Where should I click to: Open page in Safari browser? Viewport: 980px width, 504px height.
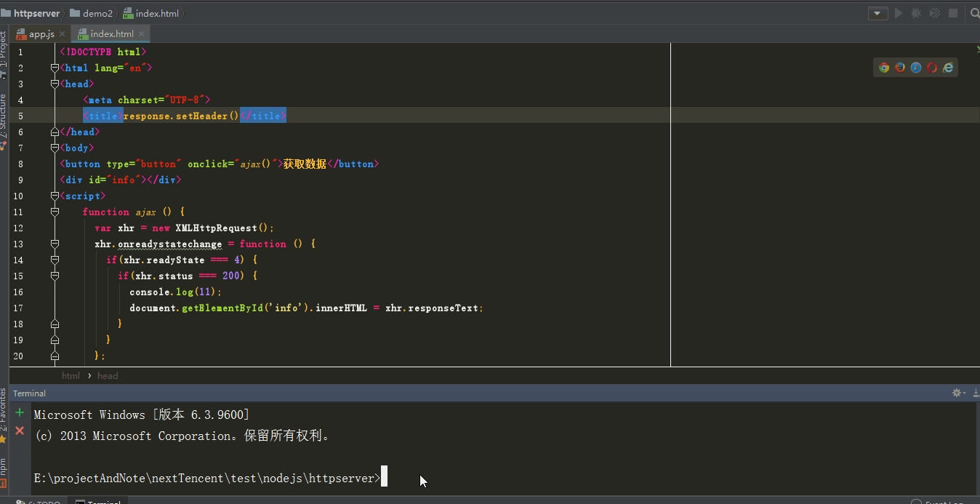916,68
